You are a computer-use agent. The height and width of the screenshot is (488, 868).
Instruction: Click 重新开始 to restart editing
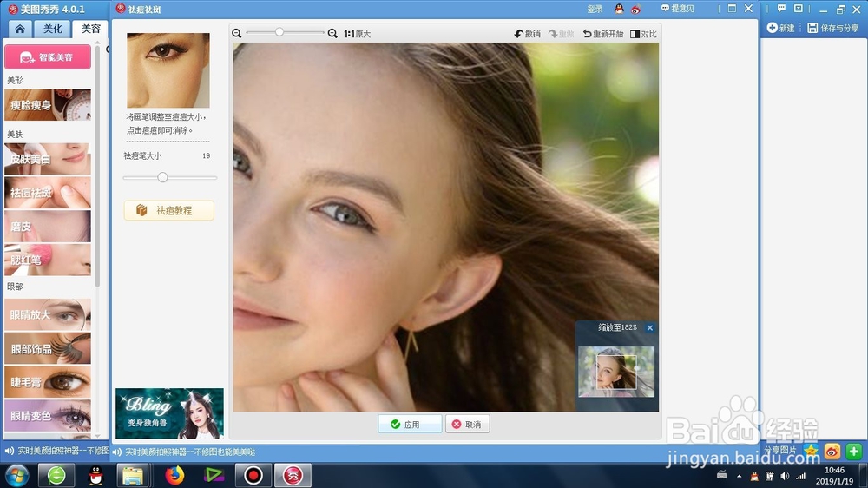click(x=602, y=34)
